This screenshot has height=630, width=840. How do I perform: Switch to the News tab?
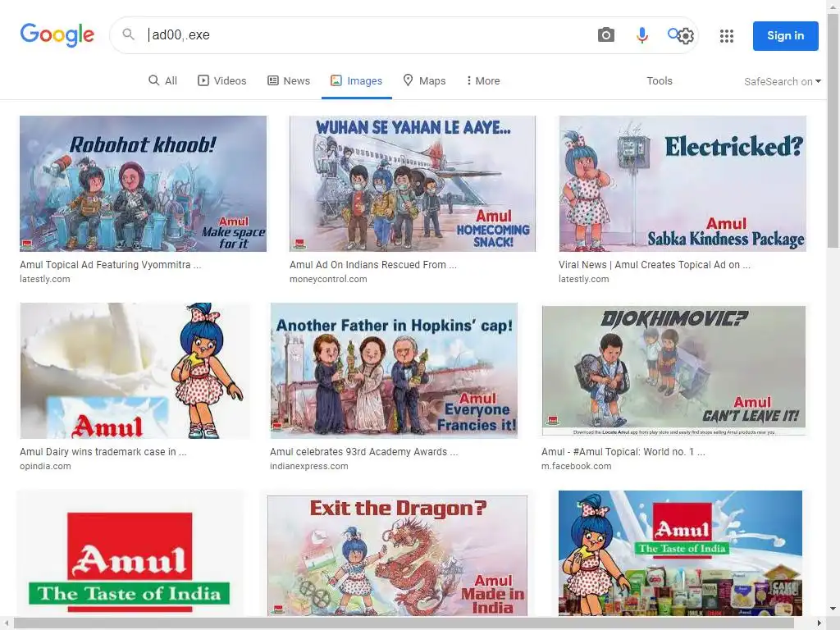(x=289, y=81)
